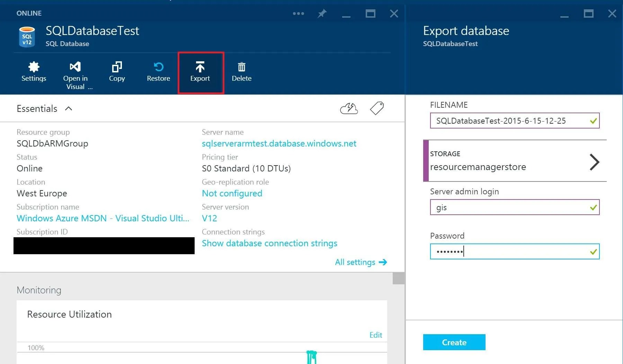Click the SQL v12 database icon
Screen dimensions: 623x364
[x=27, y=37]
